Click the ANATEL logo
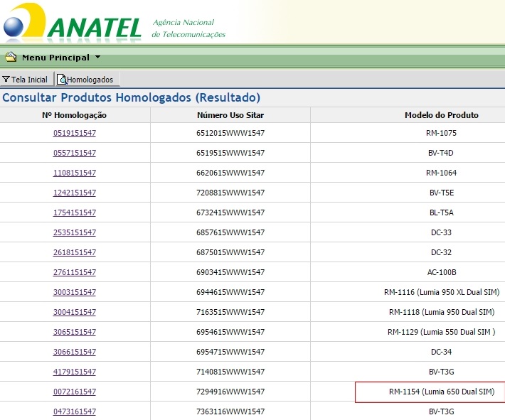The height and width of the screenshot is (420, 505). coord(73,22)
